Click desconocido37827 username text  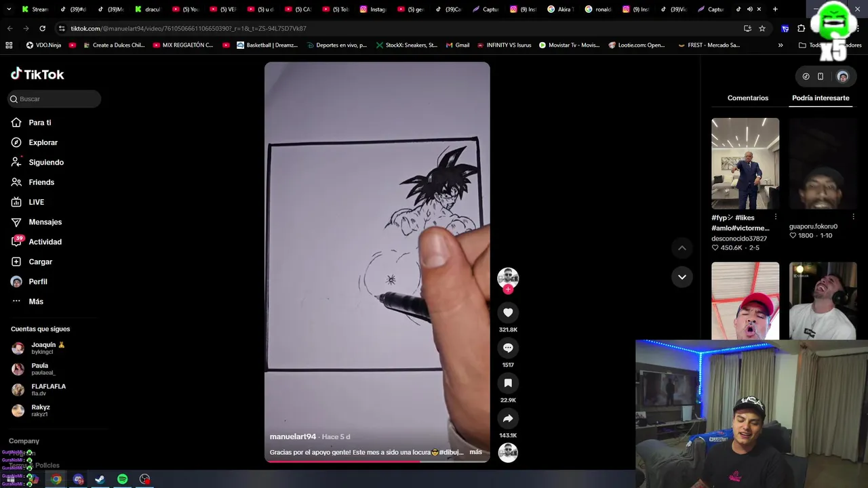coord(739,239)
